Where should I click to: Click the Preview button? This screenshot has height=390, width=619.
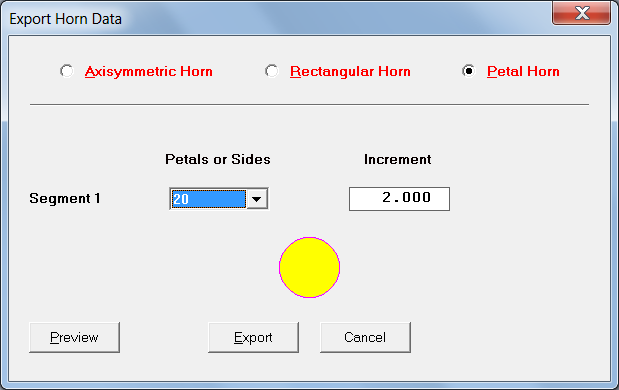(x=74, y=338)
